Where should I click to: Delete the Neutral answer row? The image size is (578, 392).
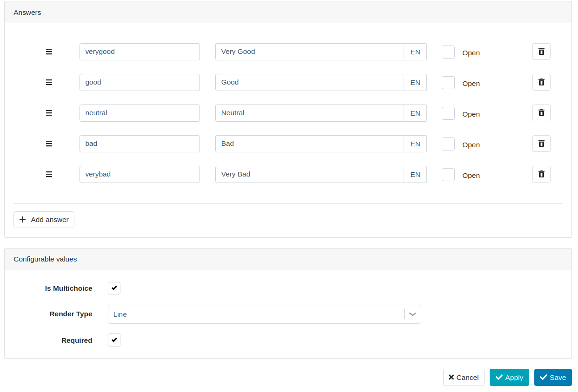[541, 113]
